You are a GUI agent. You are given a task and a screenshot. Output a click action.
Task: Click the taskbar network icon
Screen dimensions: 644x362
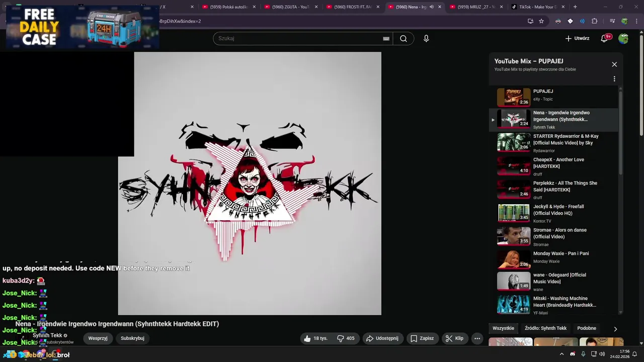coord(594,354)
